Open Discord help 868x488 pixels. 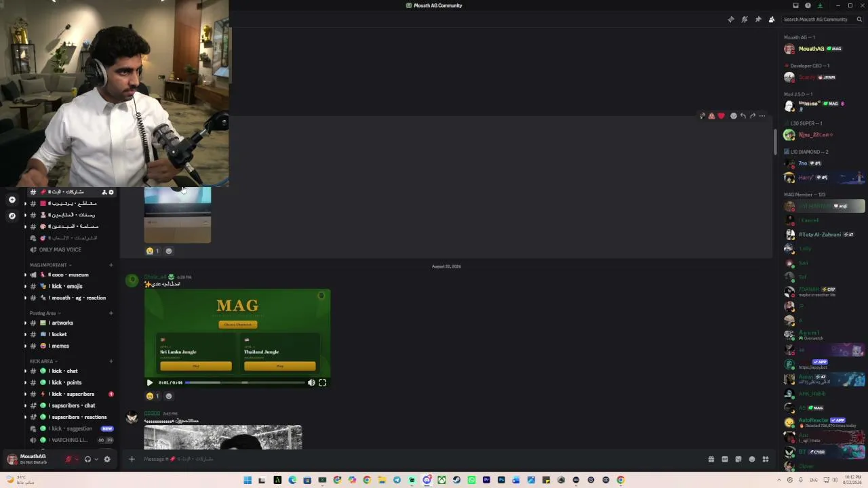tap(808, 5)
